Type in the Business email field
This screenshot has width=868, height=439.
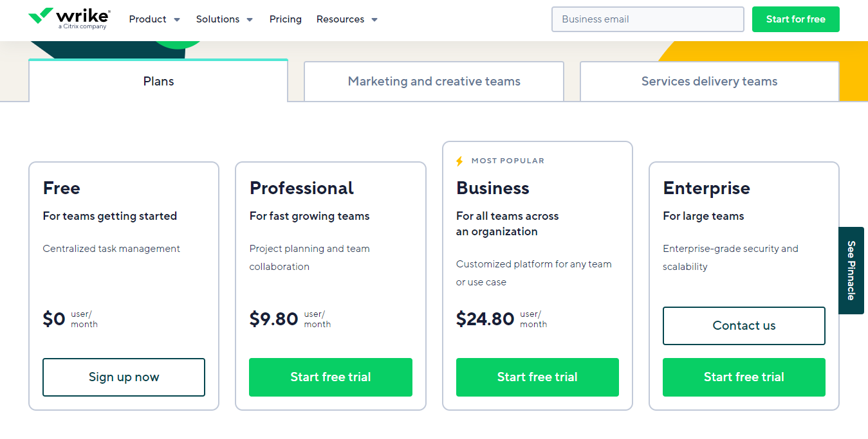(647, 19)
